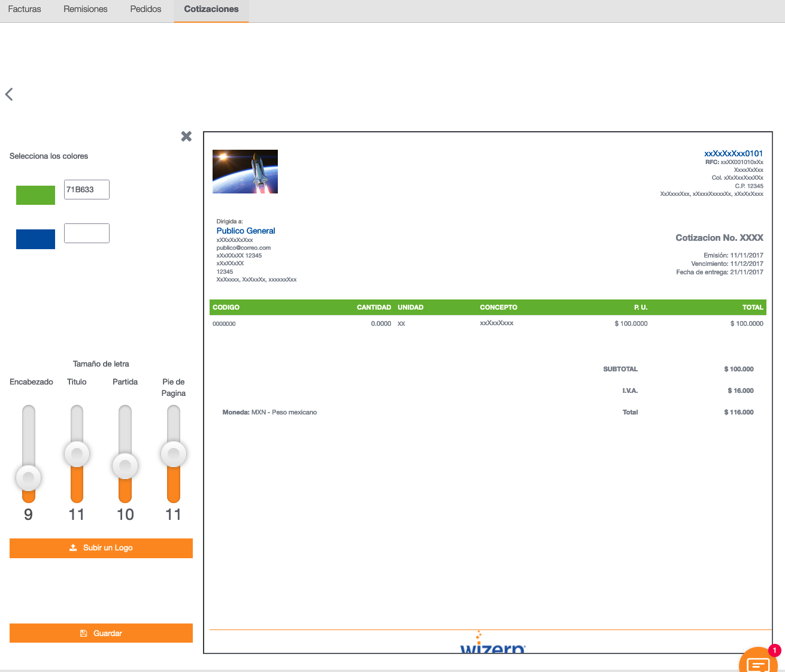Viewport: 785px width, 672px height.
Task: Click the concept cell xxXxxXxxx
Action: (x=496, y=323)
